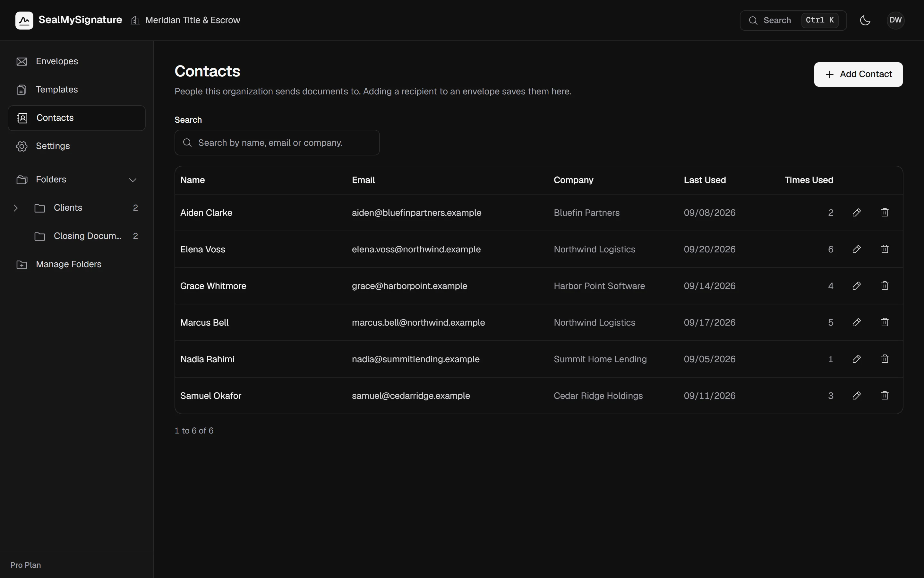
Task: Open Settings from the sidebar
Action: click(x=76, y=146)
